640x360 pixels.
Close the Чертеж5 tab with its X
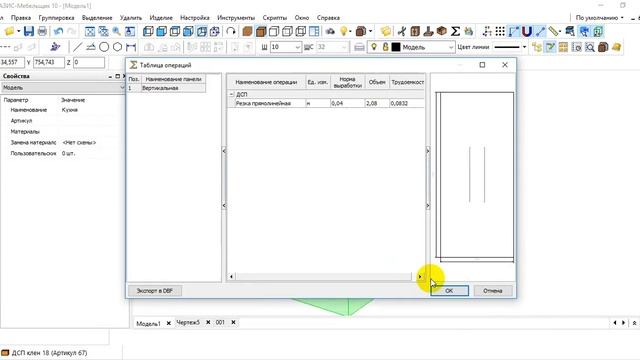(x=208, y=322)
